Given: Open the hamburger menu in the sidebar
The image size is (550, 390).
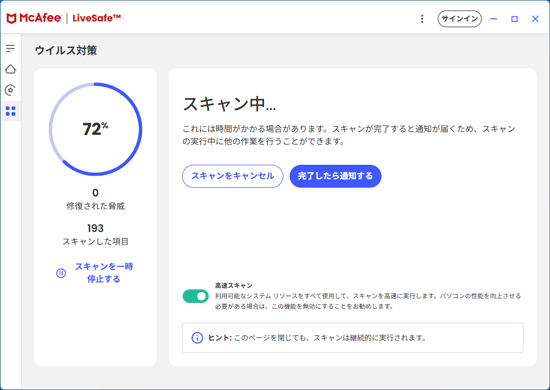Looking at the screenshot, I should (x=11, y=48).
